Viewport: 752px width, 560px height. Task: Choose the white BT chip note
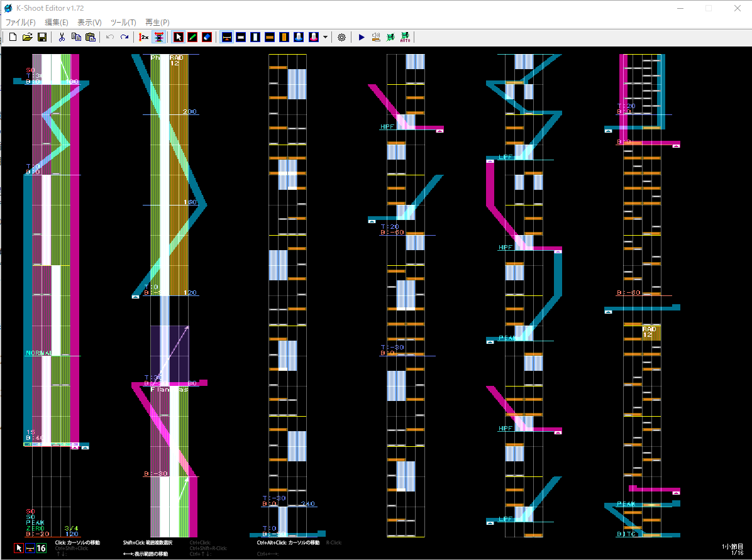click(241, 37)
